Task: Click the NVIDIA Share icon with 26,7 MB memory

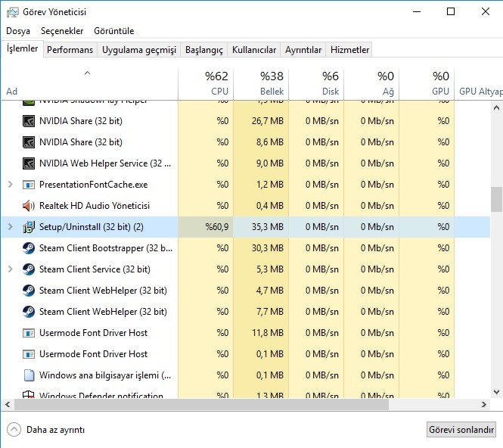Action: 29,121
